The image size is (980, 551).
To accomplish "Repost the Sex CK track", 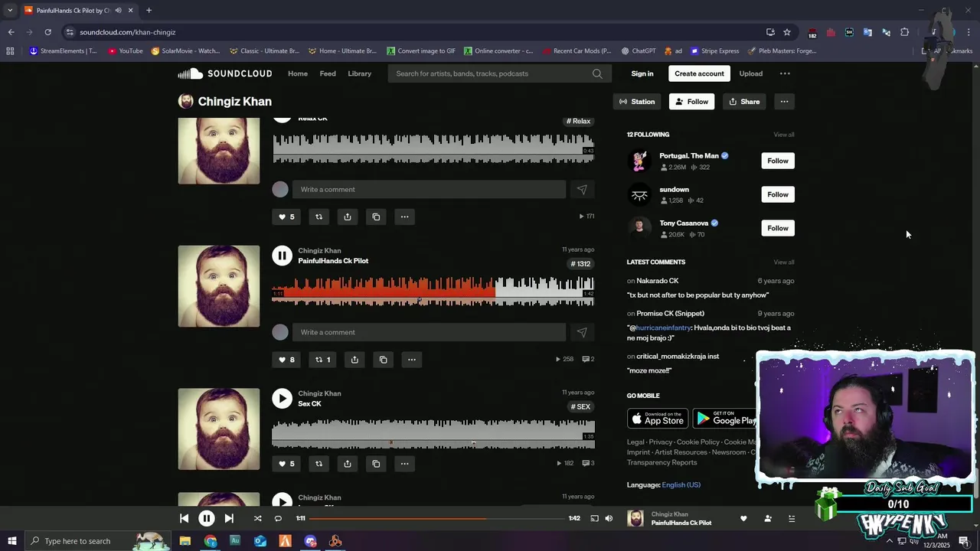I will [x=318, y=464].
